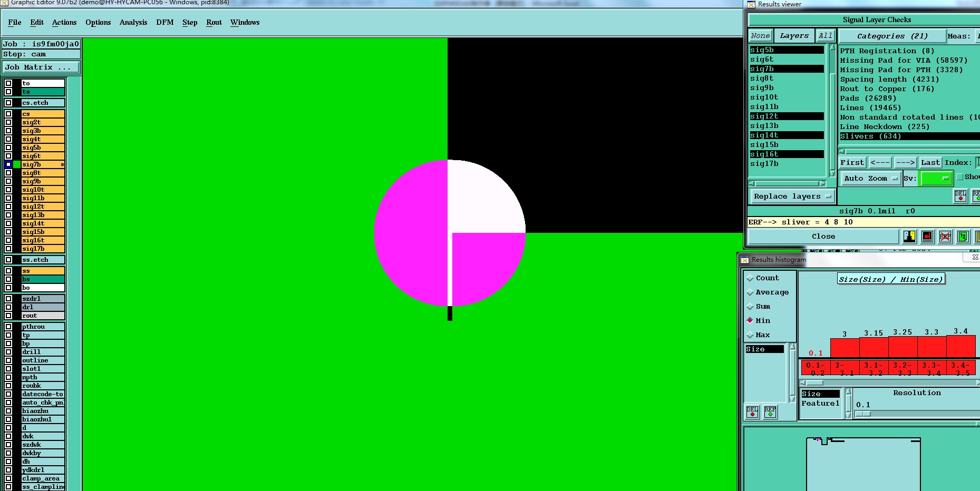Open the Analysis menu
The height and width of the screenshot is (491, 980).
tap(133, 23)
